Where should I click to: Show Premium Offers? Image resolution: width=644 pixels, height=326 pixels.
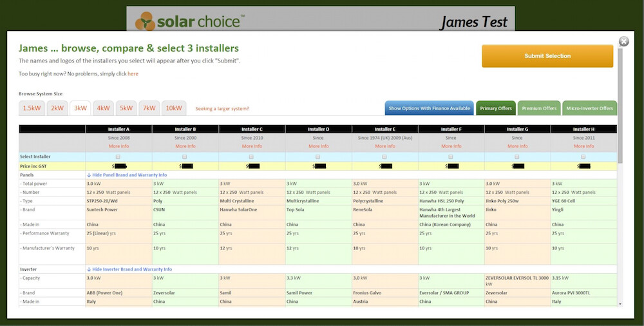coord(539,108)
